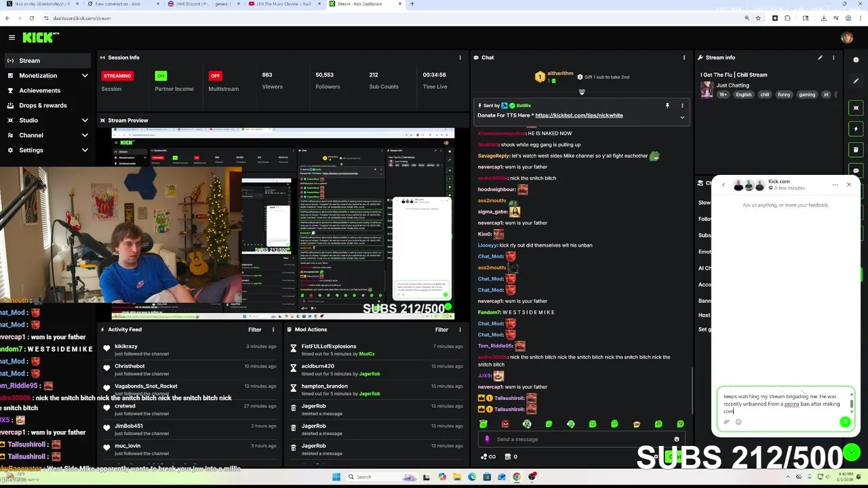This screenshot has height=488, width=868.
Task: Click the info icon in right rail
Action: pos(856,60)
